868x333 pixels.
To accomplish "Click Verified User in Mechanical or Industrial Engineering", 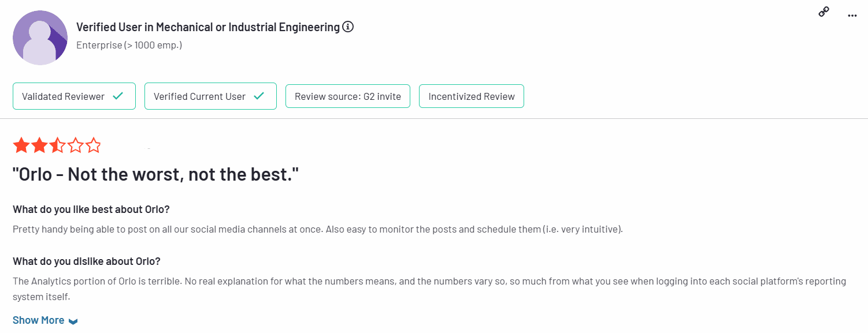I will [x=207, y=27].
